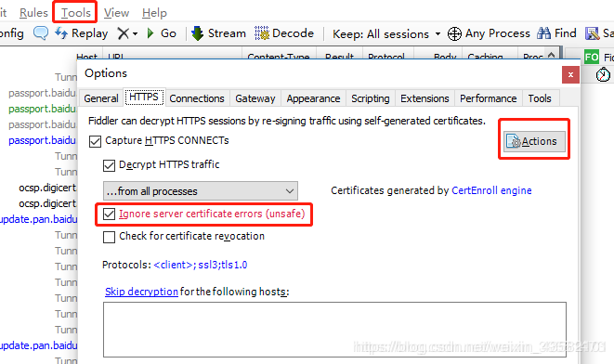Toggle Decrypt HTTPS traffic checkbox
The image size is (614, 364).
tap(109, 165)
